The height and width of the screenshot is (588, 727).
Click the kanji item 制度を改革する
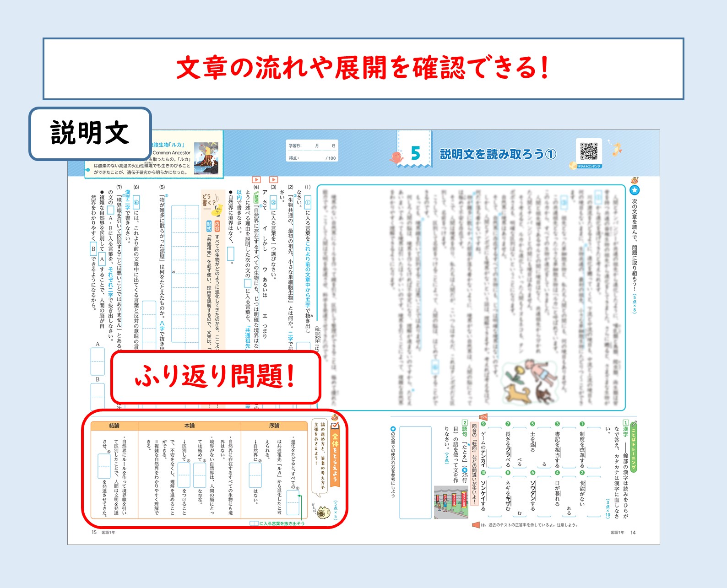[x=582, y=449]
